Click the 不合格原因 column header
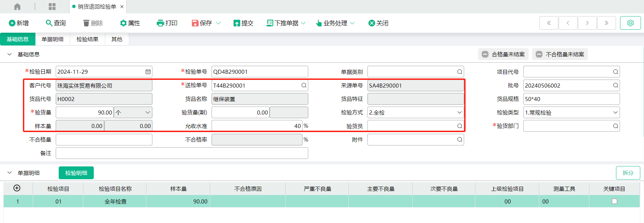Viewport: 644px width, 223px height. [x=248, y=189]
